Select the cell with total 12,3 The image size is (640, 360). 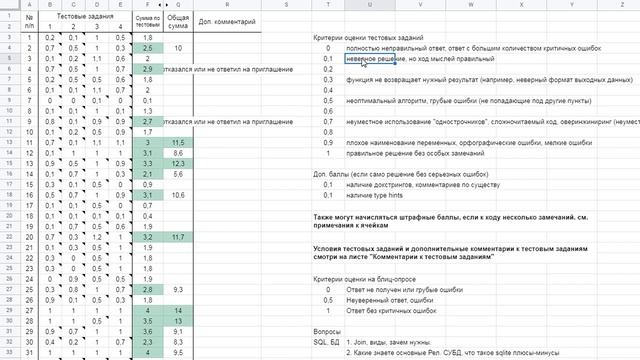point(178,164)
